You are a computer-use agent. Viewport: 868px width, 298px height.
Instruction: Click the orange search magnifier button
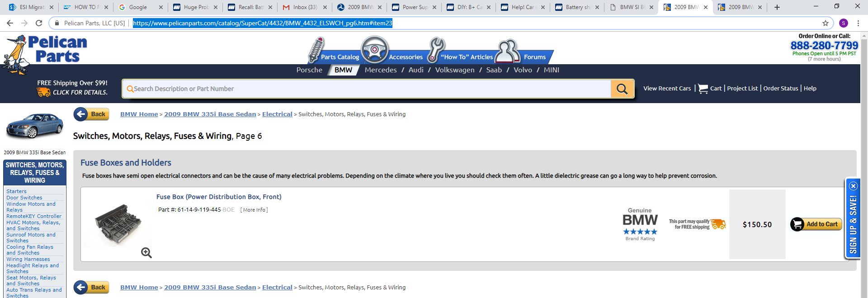(x=622, y=89)
